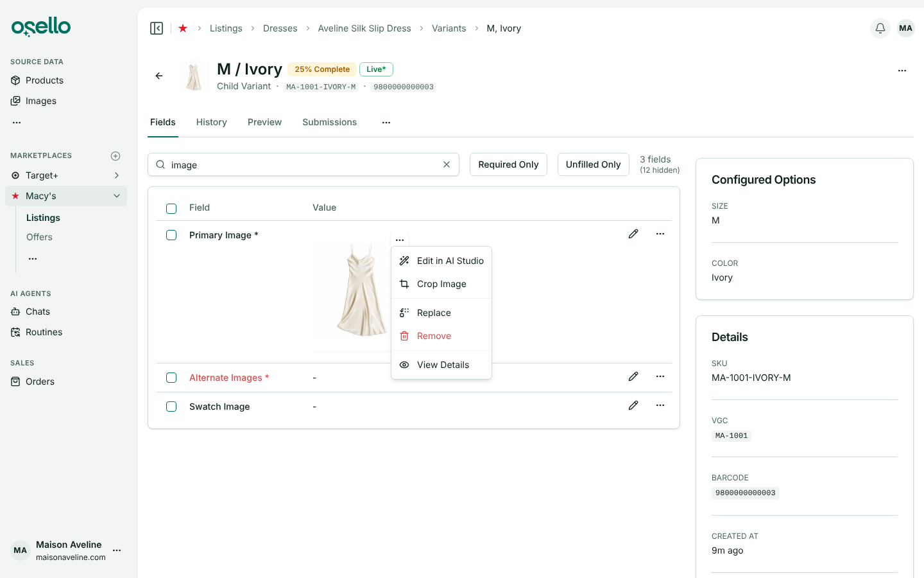Viewport: 924px width, 578px height.
Task: Collapse the Macy's marketplace chevron
Action: coord(117,196)
